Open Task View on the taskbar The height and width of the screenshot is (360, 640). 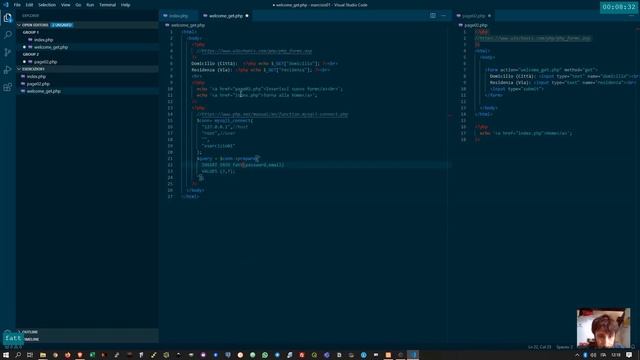30,355
